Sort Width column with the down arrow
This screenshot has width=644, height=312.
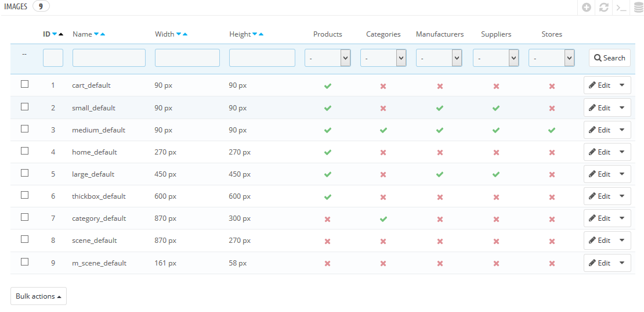(179, 34)
